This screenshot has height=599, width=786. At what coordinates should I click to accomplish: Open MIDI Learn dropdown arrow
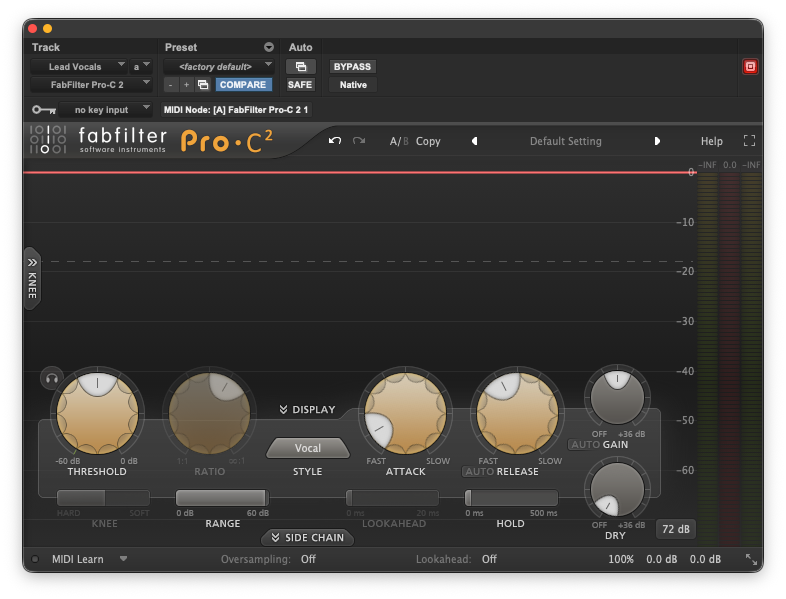pyautogui.click(x=123, y=559)
